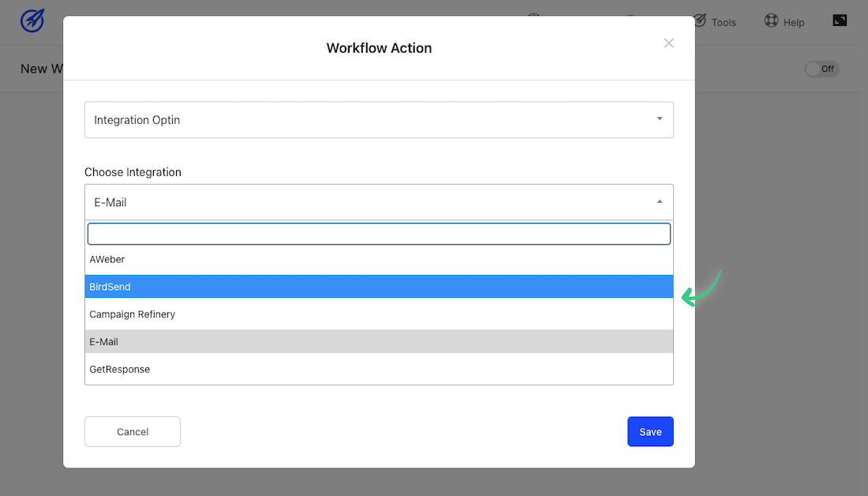The image size is (868, 496).
Task: Click the lifebuoy Help icon
Action: pos(771,21)
